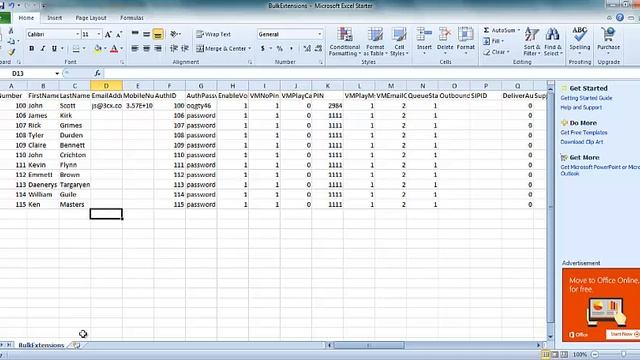Image resolution: width=640 pixels, height=360 pixels.
Task: Delete cells button
Action: [445, 42]
